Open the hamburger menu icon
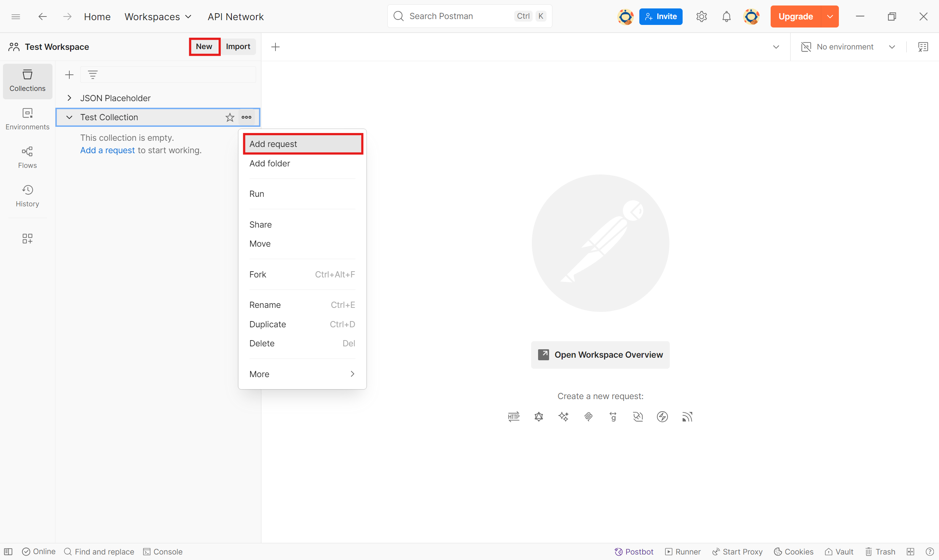 tap(15, 16)
